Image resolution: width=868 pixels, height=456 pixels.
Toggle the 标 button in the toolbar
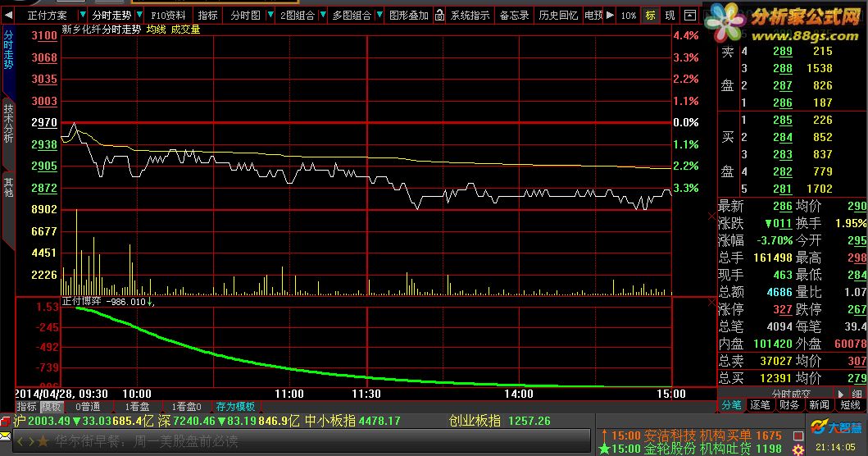tap(650, 15)
